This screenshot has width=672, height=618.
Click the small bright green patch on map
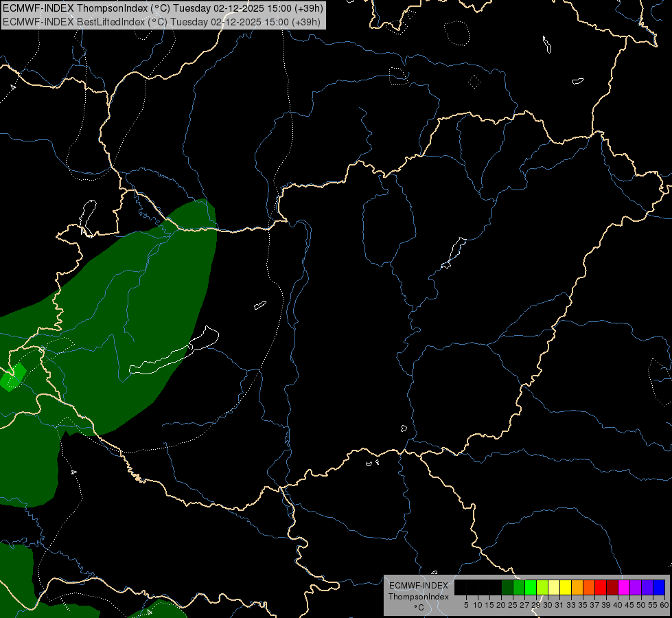[x=13, y=377]
